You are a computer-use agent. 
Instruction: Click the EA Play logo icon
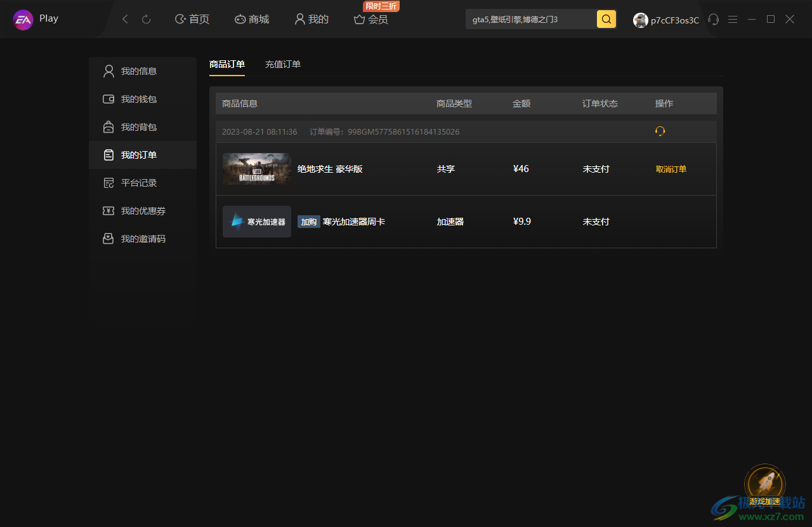click(x=23, y=20)
